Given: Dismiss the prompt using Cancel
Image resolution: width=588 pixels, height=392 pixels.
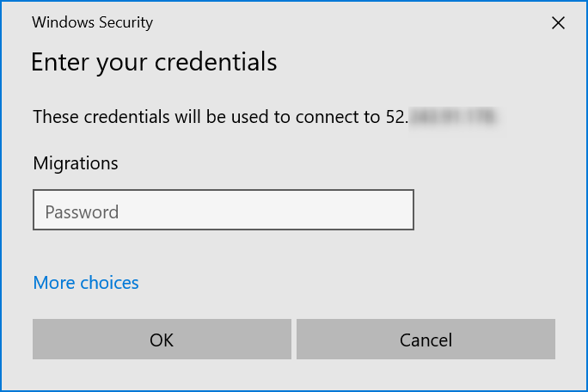Looking at the screenshot, I should (426, 340).
